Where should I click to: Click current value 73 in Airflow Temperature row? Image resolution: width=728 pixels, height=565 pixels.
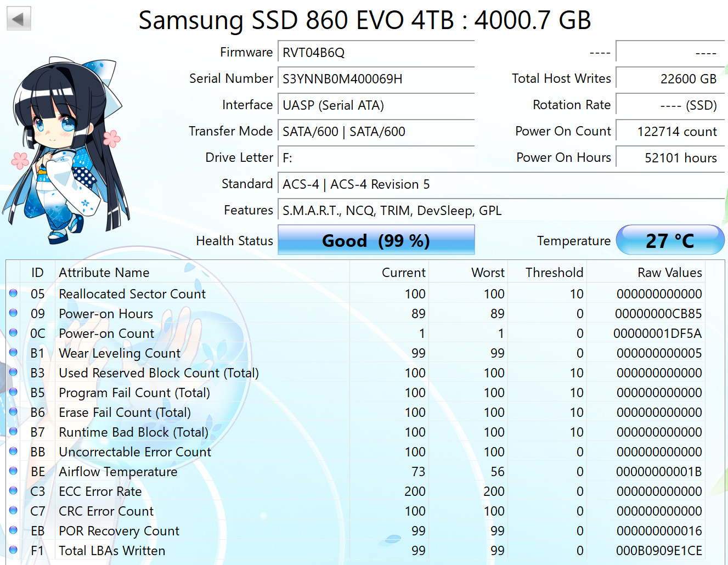click(x=419, y=472)
